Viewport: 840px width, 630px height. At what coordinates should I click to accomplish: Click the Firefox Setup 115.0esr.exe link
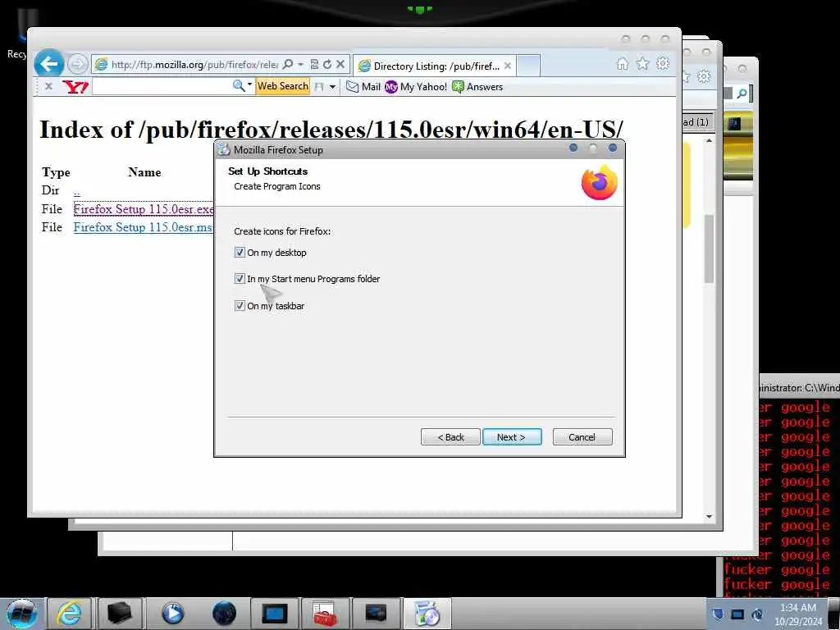coord(144,209)
